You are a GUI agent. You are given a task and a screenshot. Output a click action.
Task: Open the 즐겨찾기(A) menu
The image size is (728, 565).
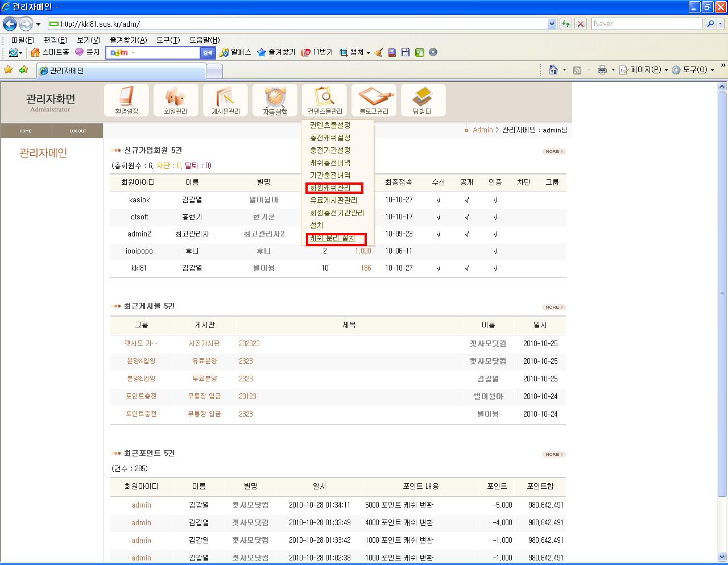click(128, 40)
